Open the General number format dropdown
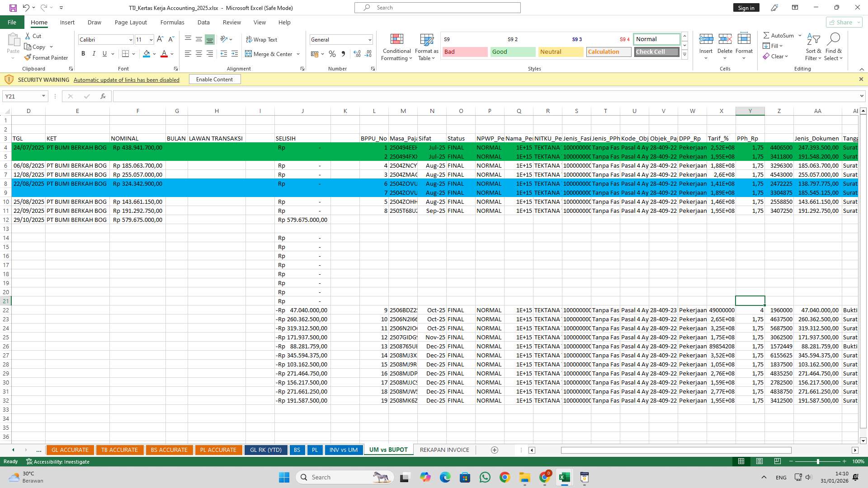This screenshot has width=868, height=488. point(368,39)
